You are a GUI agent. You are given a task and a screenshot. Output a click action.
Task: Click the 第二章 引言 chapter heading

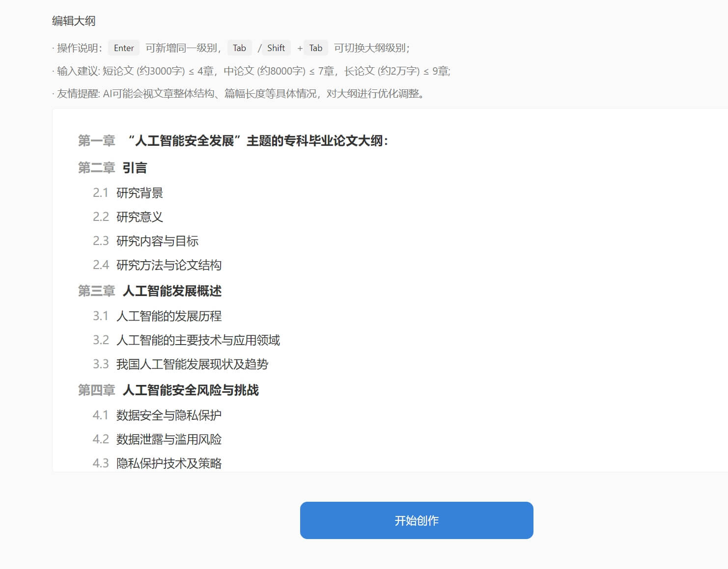[x=135, y=168]
